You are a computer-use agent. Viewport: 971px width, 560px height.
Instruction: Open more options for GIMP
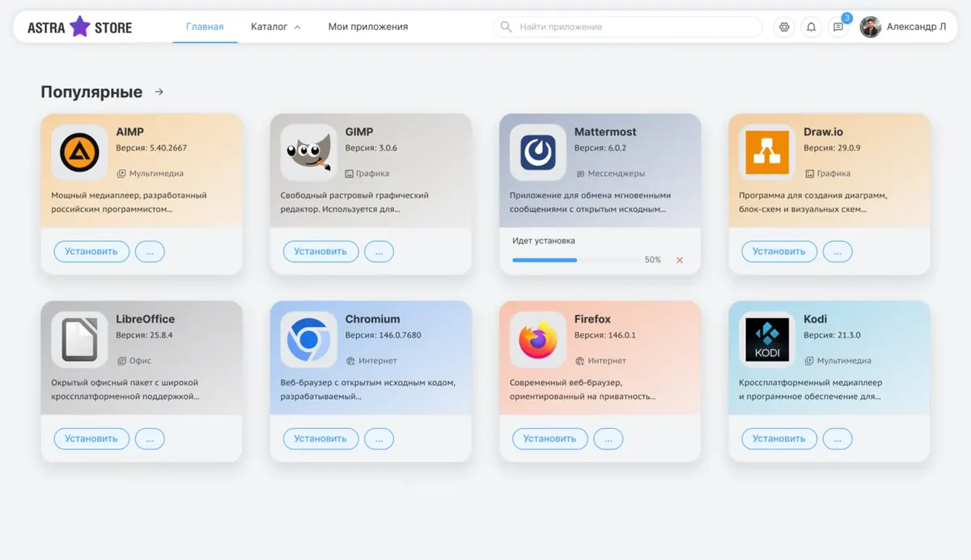click(379, 251)
